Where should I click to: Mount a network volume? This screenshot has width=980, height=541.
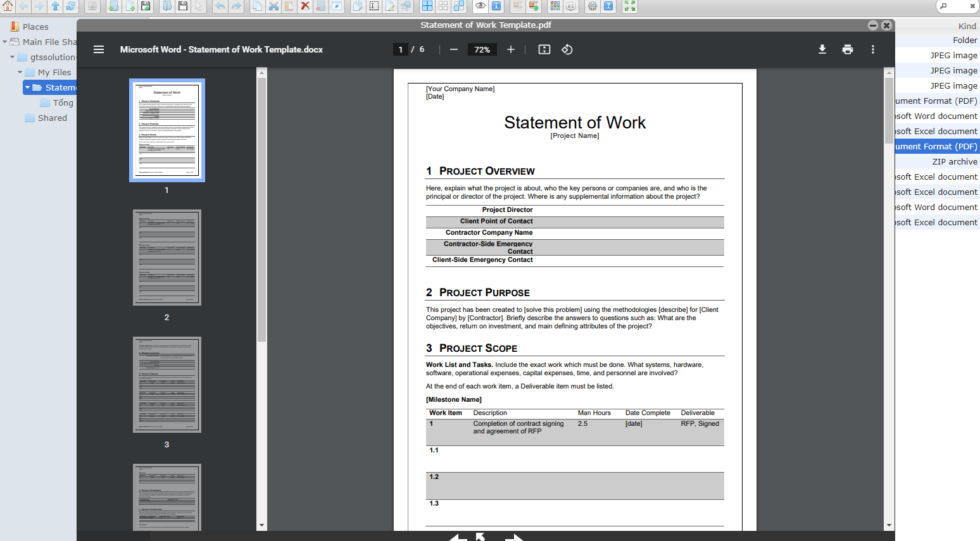point(92,6)
